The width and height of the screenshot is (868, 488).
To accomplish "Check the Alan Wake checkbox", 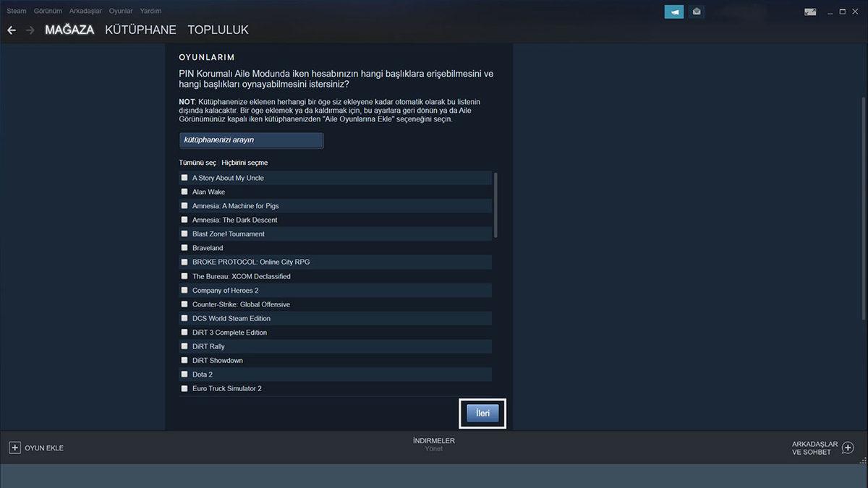I will tap(184, 192).
